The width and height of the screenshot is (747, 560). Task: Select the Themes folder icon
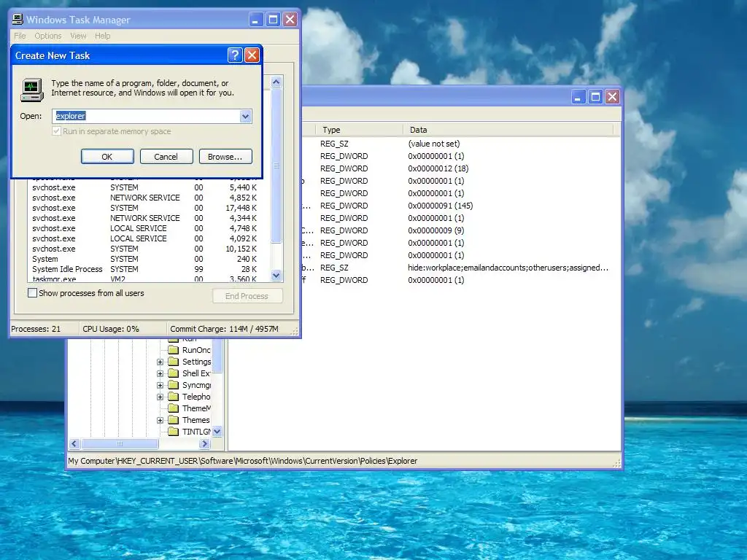[x=174, y=420]
